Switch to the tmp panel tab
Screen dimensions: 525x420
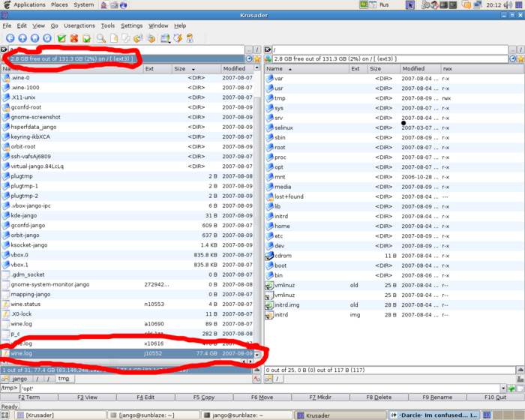64,379
